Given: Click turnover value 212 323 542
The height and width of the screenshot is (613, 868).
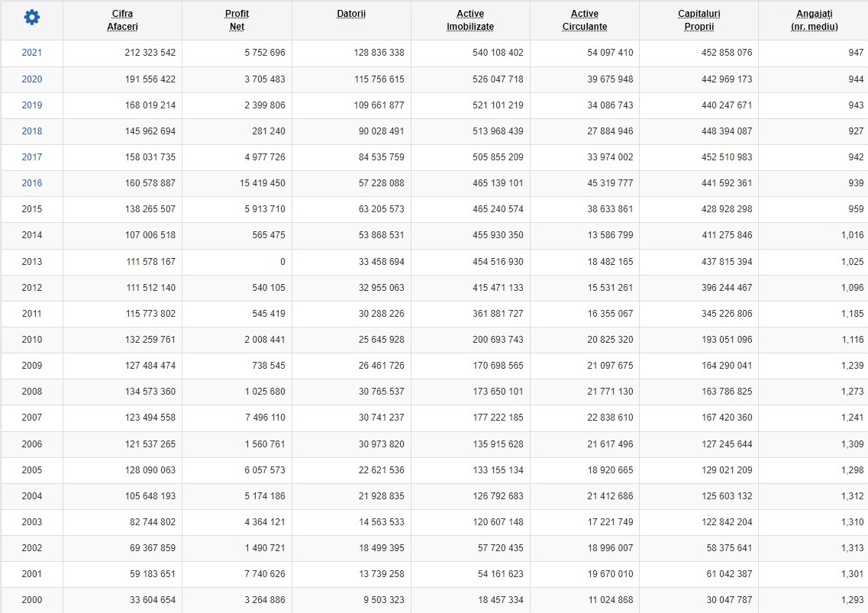Looking at the screenshot, I should [x=150, y=53].
